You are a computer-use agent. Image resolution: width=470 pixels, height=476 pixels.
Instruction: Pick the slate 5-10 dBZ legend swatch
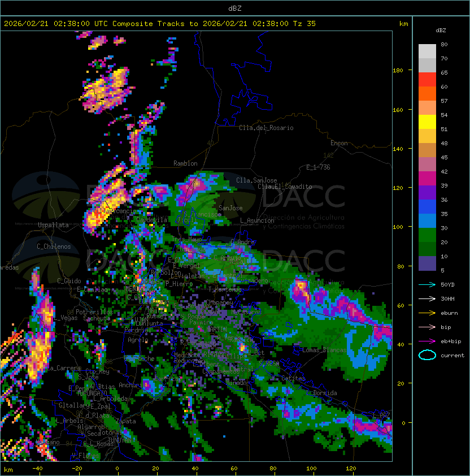pos(427,263)
